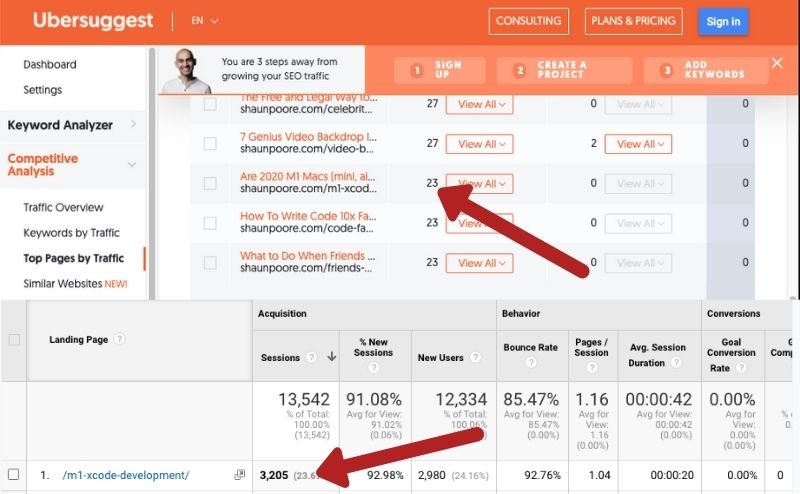Tick checkbox for How To Write Code row
The height and width of the screenshot is (494, 800).
(x=210, y=223)
